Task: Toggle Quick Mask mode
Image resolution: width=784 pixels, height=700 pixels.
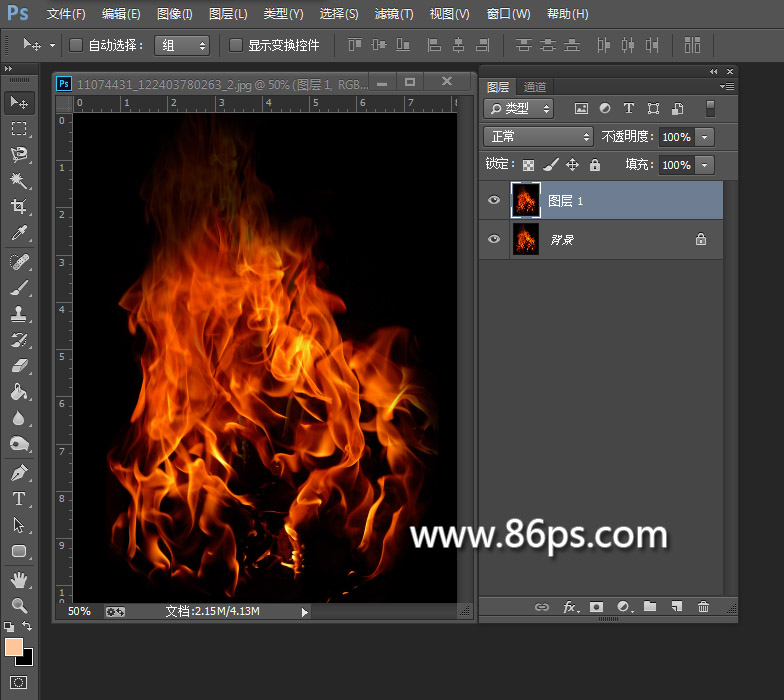Action: pyautogui.click(x=18, y=682)
